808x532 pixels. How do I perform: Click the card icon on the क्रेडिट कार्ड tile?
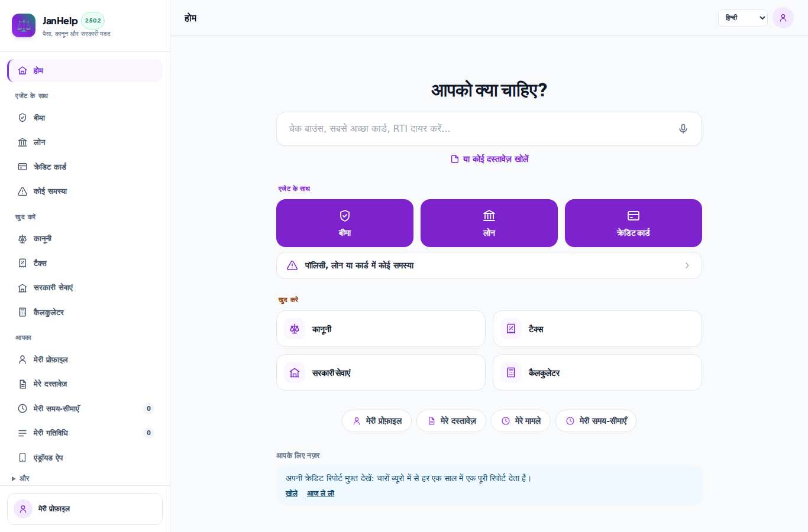[x=634, y=216]
